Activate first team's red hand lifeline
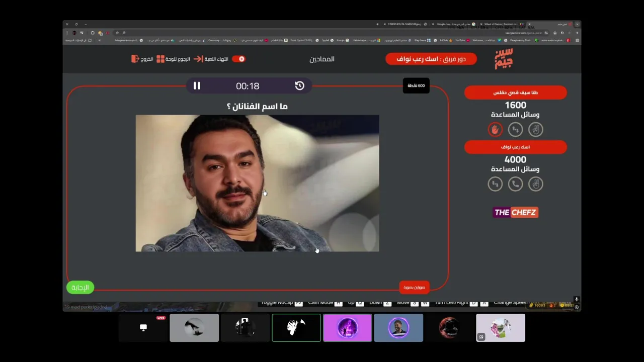Screen dimensions: 644x362 495,130
